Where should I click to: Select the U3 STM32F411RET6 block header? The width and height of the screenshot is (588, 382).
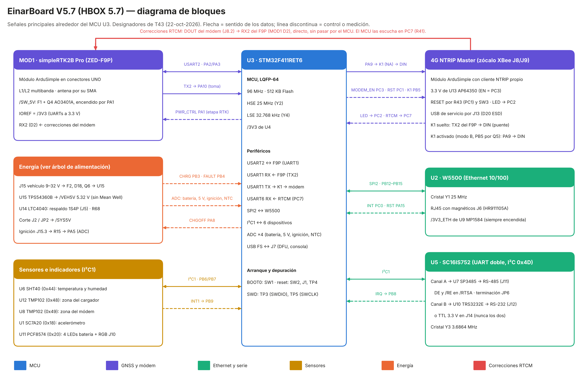pyautogui.click(x=294, y=60)
